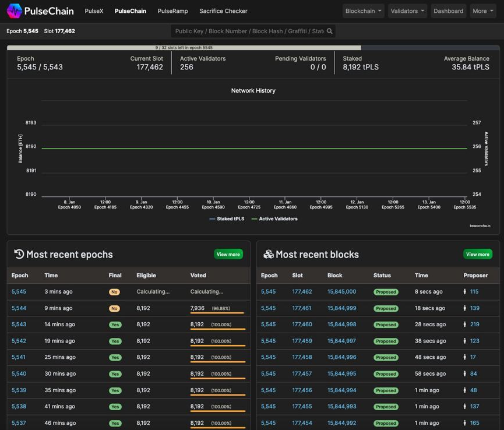
Task: Open proposer 115 link
Action: [x=474, y=291]
